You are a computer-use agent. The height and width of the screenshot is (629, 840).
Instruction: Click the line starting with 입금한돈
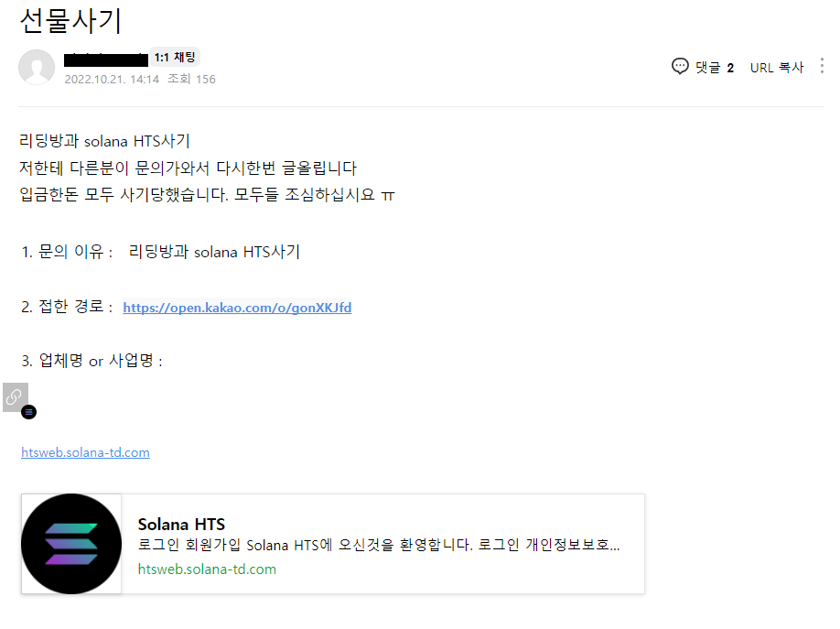[207, 195]
